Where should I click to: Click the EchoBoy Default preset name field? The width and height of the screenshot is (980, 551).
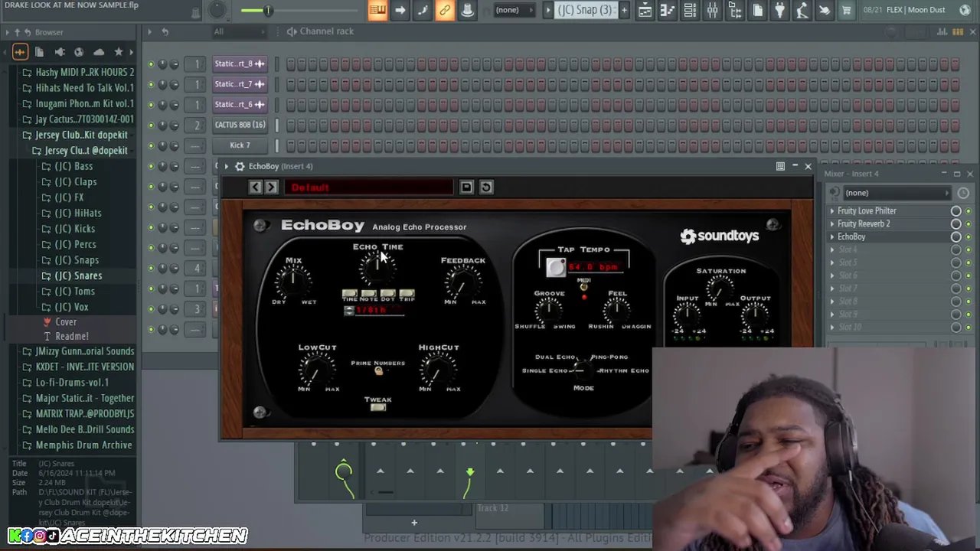coord(369,187)
